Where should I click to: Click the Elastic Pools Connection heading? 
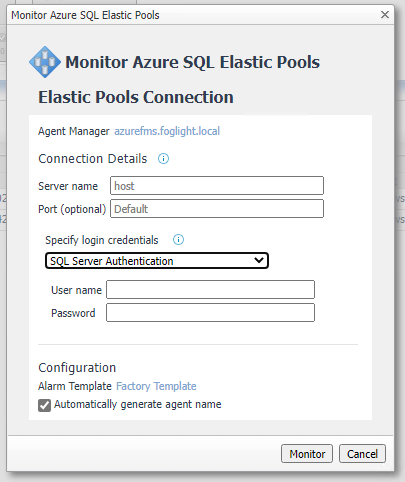tap(136, 97)
